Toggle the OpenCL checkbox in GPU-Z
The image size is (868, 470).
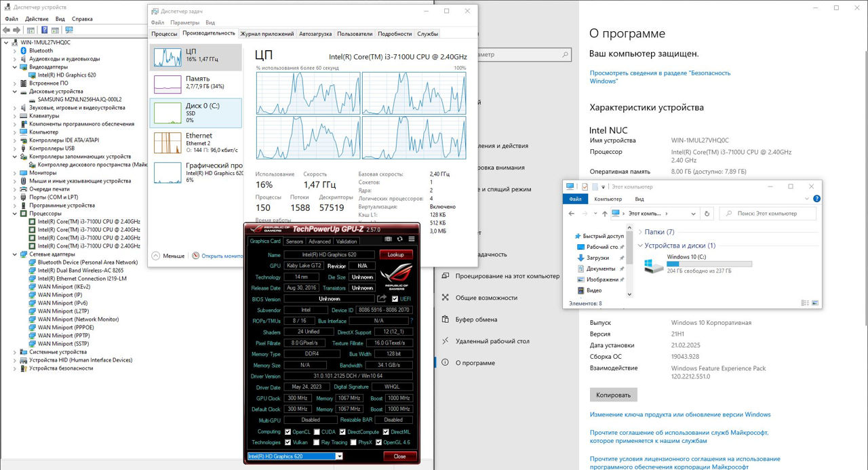[x=289, y=431]
